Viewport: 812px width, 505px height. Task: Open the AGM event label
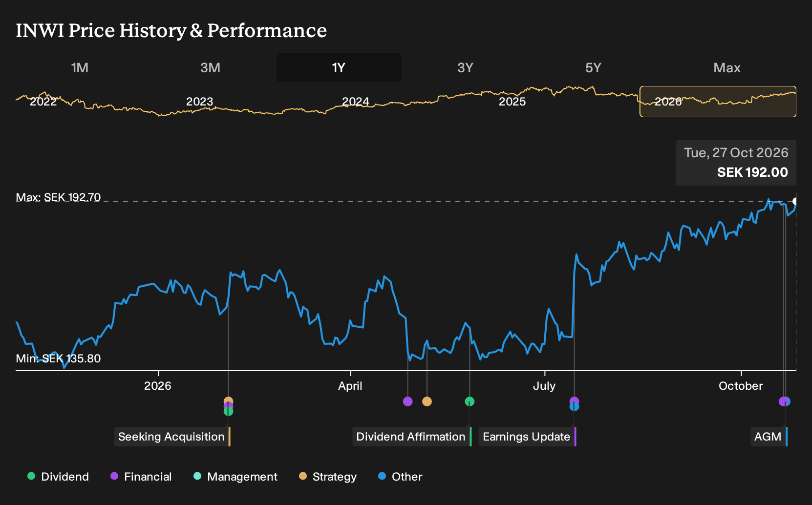coord(769,437)
